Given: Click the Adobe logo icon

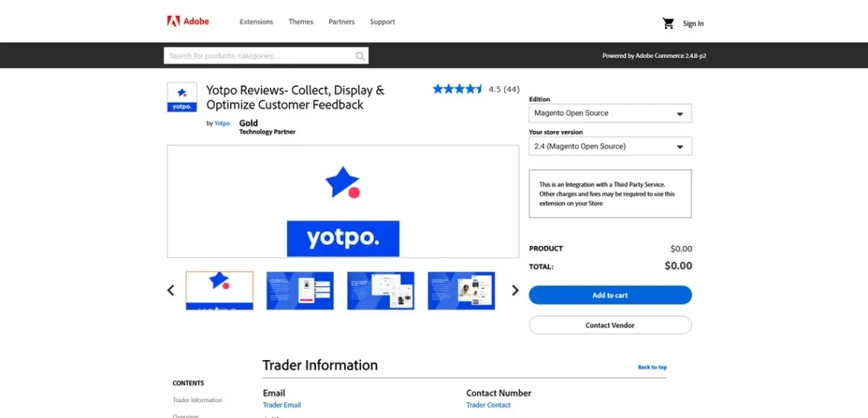Looking at the screenshot, I should click(174, 21).
